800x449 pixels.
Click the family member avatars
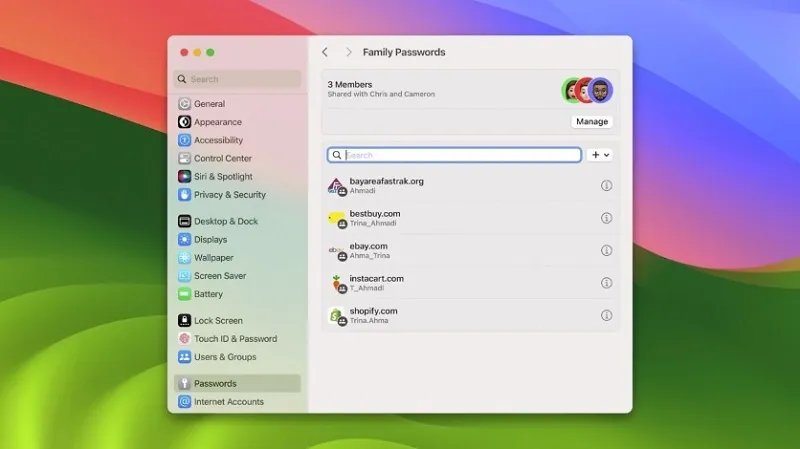pyautogui.click(x=587, y=90)
